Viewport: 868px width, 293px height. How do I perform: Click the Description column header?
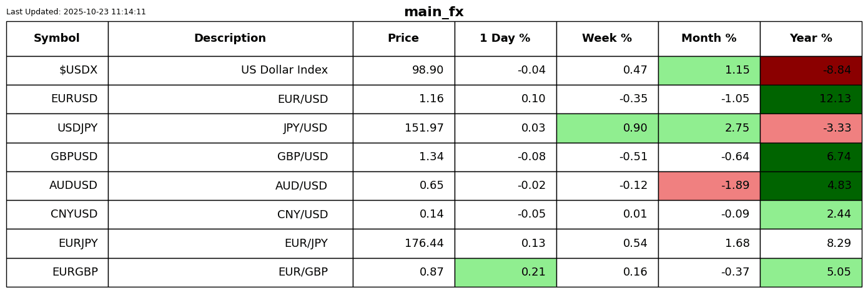click(230, 39)
